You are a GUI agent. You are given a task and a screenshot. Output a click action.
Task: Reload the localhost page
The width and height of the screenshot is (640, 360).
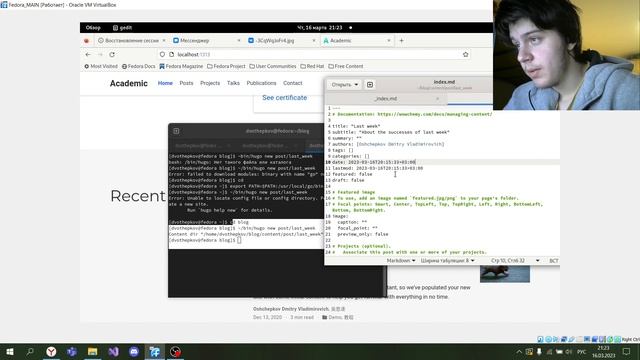(112, 54)
